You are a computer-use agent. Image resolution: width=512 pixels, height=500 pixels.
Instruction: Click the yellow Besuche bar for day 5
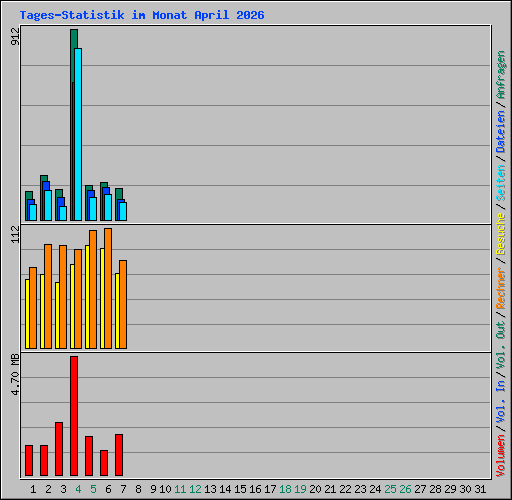87,297
